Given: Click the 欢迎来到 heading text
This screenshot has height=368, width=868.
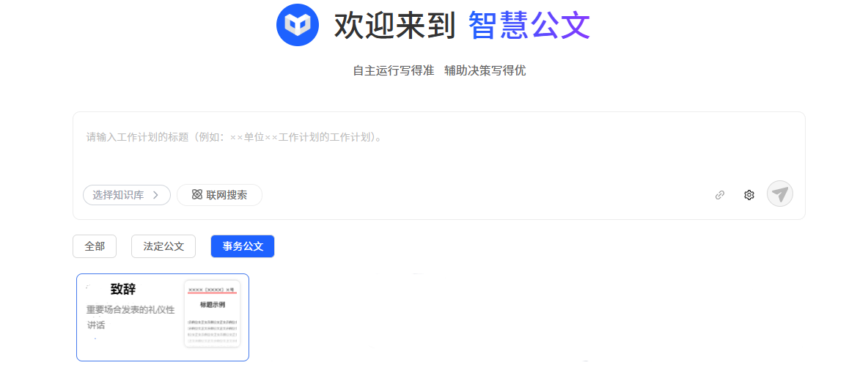Looking at the screenshot, I should 394,26.
